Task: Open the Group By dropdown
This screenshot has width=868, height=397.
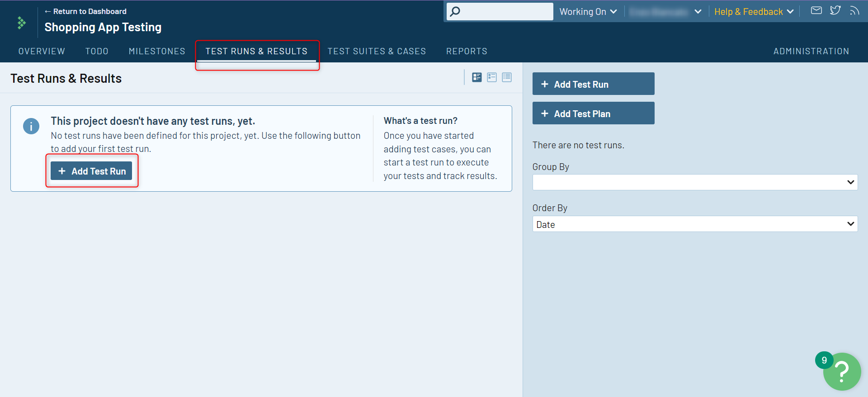Action: click(695, 182)
